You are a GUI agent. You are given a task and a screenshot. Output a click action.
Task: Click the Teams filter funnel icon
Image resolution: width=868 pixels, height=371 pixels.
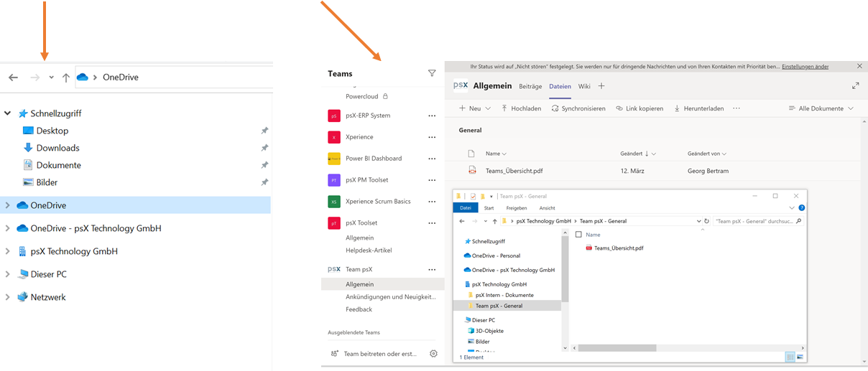(x=432, y=73)
